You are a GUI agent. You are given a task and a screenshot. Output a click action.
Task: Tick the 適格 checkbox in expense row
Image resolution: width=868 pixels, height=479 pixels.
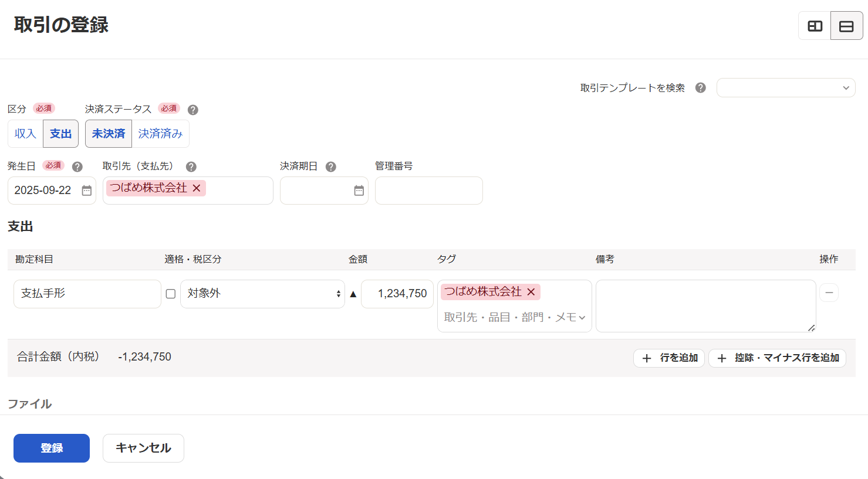coord(171,294)
